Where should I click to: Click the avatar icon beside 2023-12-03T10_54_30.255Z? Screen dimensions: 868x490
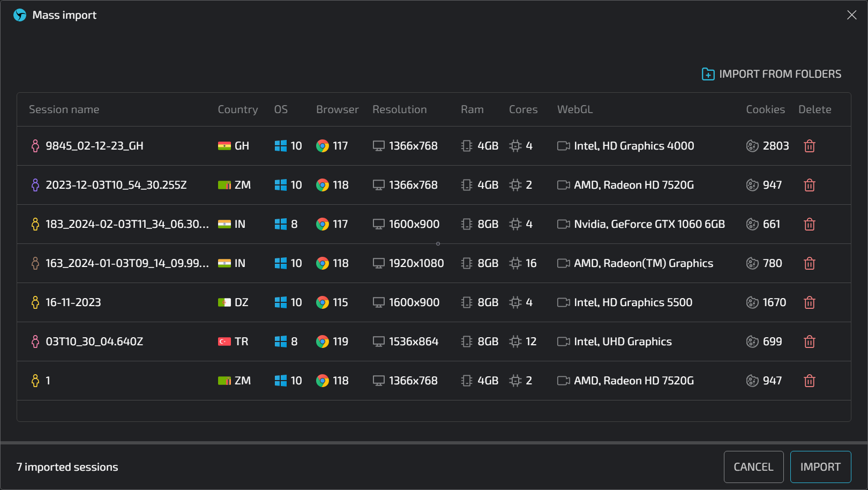[35, 185]
